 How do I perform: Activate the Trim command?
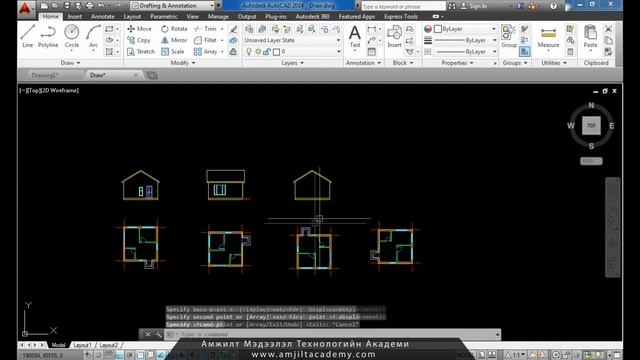(206, 29)
